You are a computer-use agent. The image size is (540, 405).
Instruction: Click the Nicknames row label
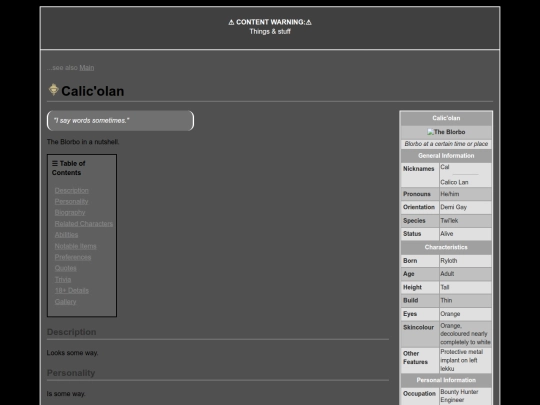click(419, 169)
